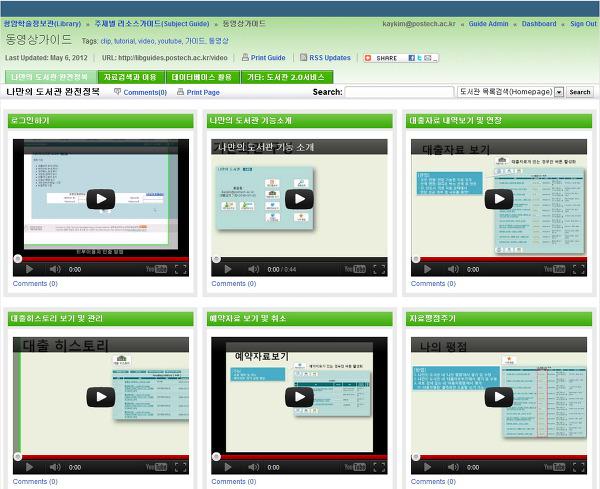Mute the 나만의 도서관 기능소개 video
This screenshot has width=600, height=489.
click(x=253, y=269)
